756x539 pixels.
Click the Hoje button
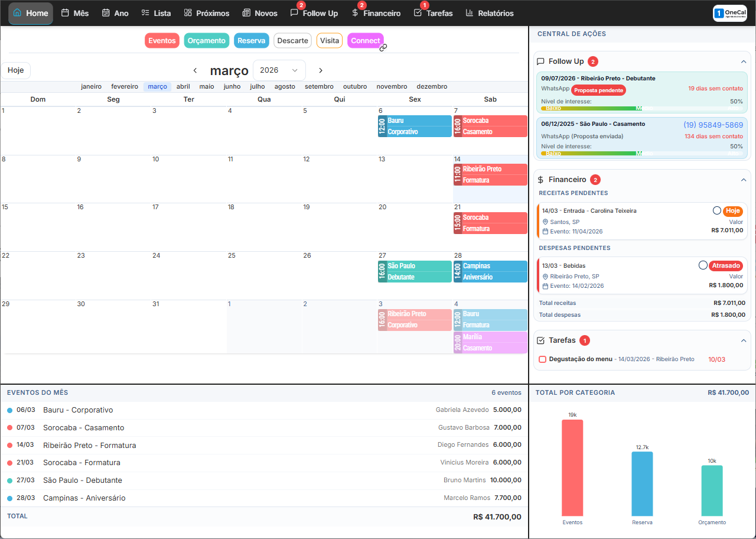click(16, 70)
